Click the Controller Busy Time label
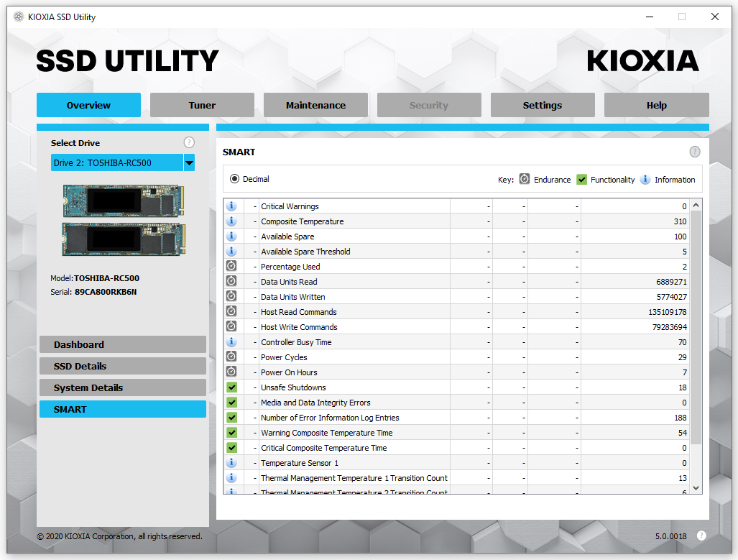The image size is (738, 560). 296,342
